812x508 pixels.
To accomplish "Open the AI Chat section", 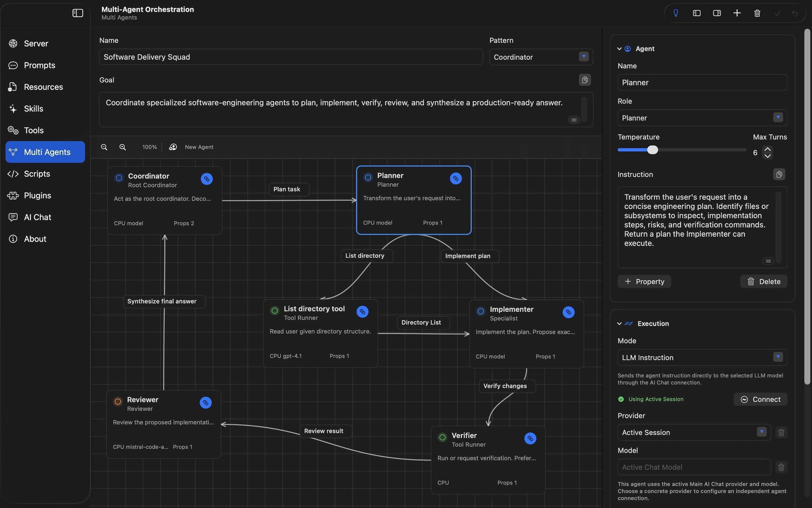I will coord(45,217).
